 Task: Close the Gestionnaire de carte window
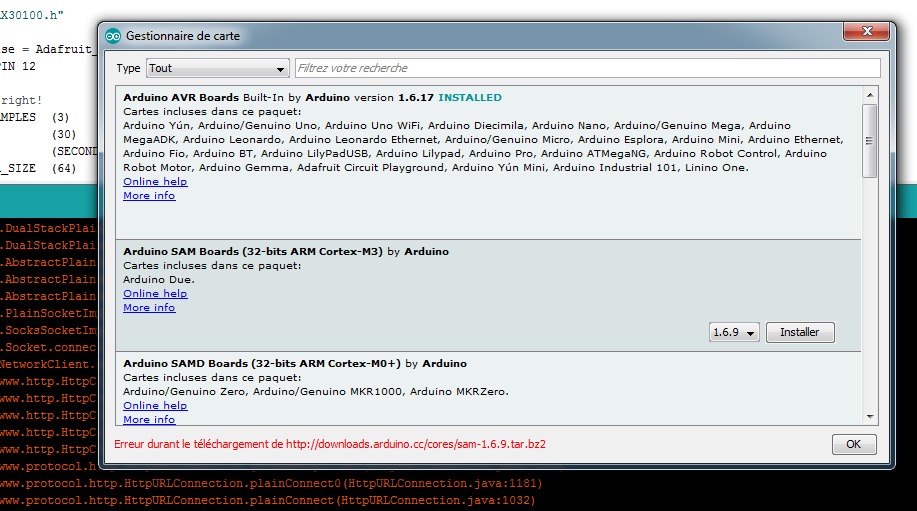(x=867, y=31)
